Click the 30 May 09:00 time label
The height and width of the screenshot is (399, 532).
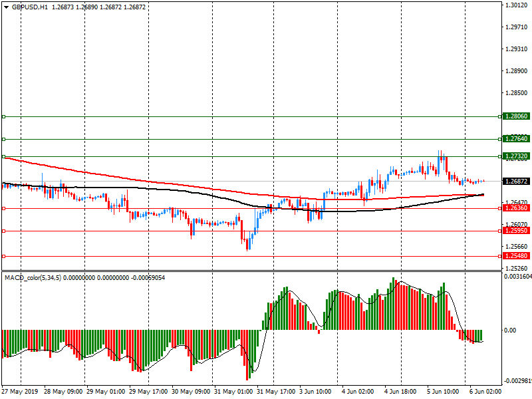pyautogui.click(x=191, y=392)
